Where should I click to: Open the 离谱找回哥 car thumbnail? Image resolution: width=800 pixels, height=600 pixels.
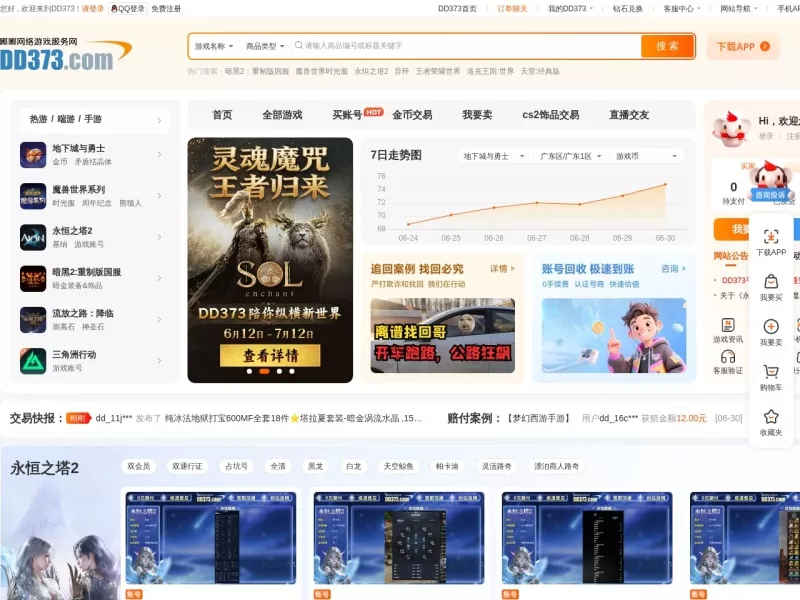click(443, 336)
